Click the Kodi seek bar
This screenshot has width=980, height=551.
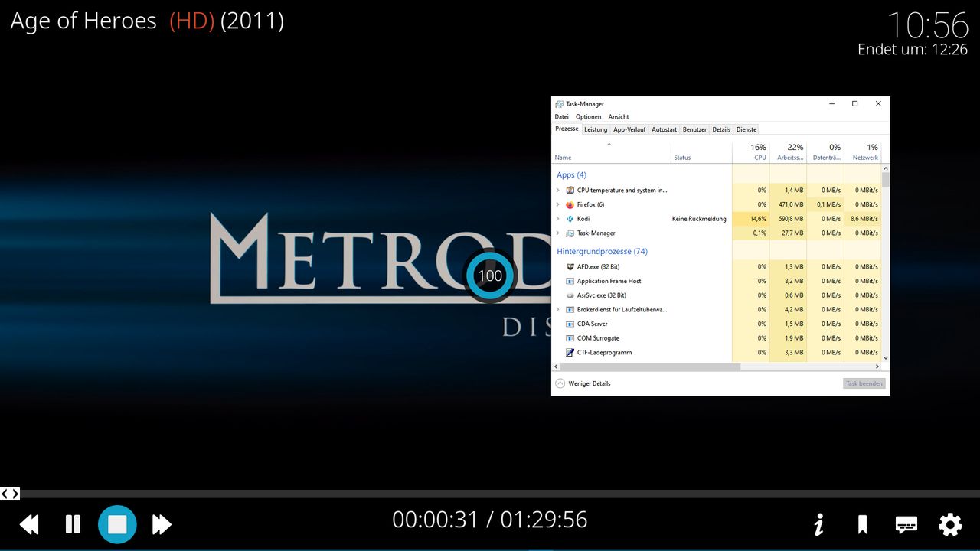[490, 494]
